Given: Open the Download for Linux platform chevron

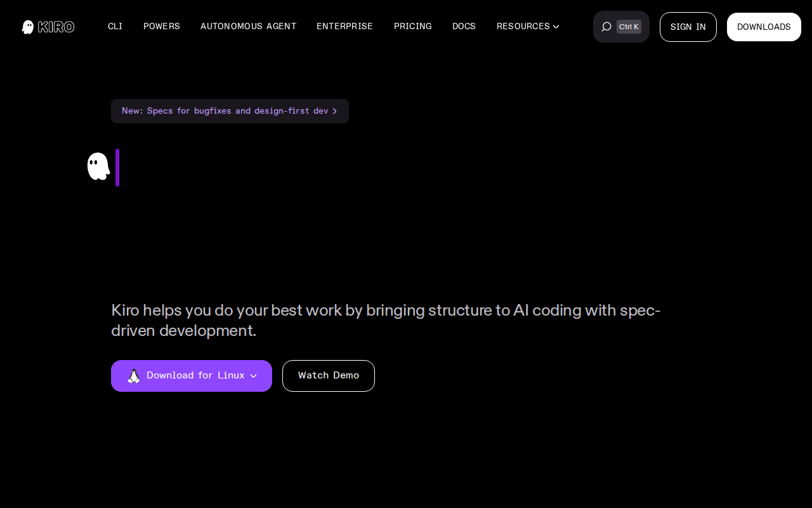Looking at the screenshot, I should click(x=254, y=376).
